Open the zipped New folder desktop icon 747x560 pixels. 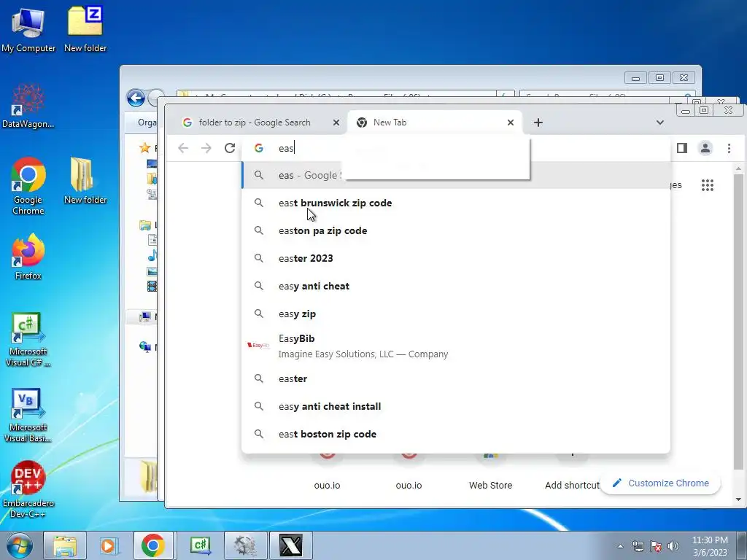click(x=85, y=29)
